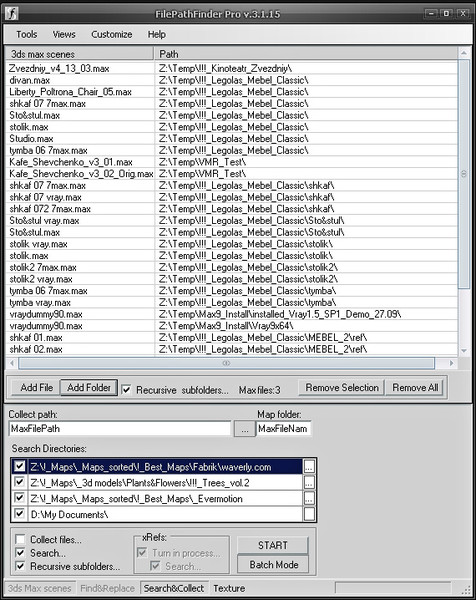Uncheck the Trees_vol.2 search directory

[19, 482]
